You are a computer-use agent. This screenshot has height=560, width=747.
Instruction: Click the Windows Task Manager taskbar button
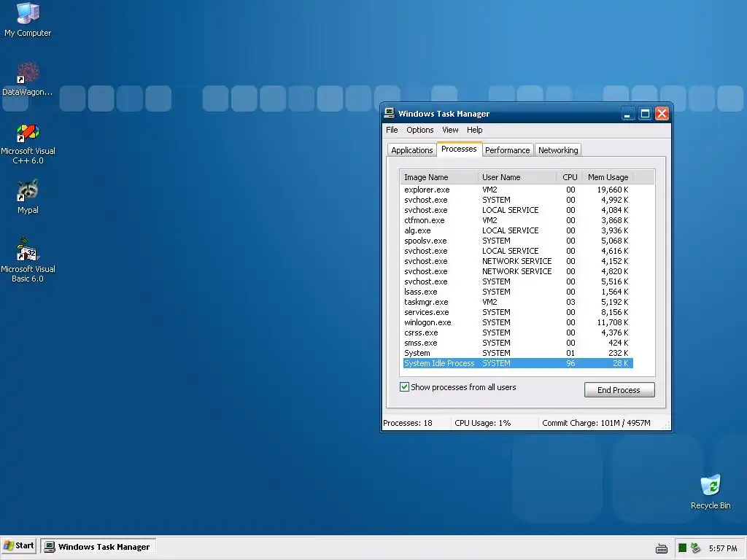[98, 547]
